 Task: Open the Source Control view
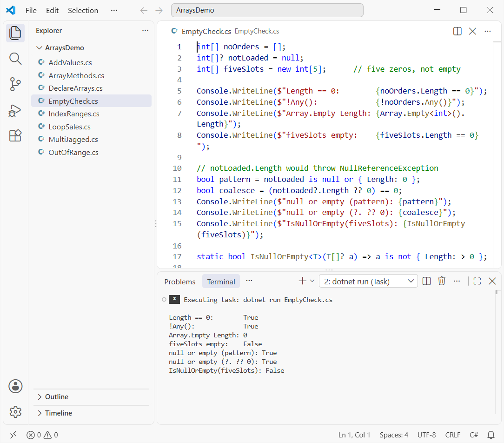(15, 84)
